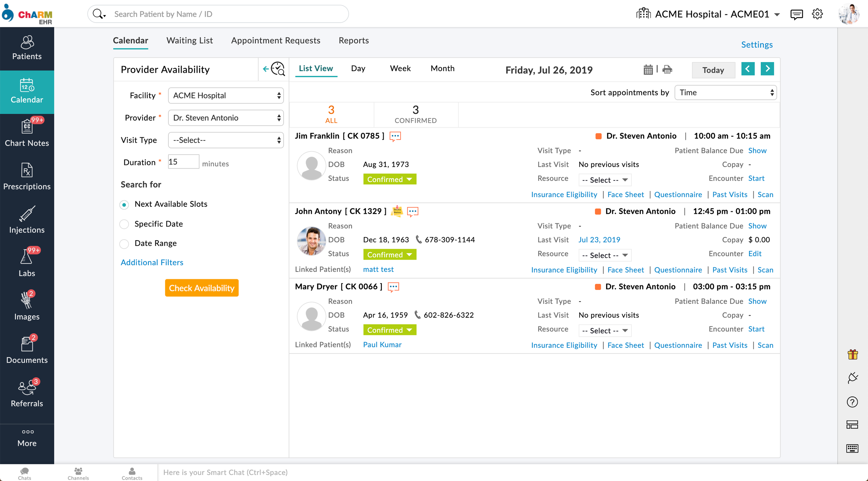
Task: Open the calendar date picker icon
Action: [647, 70]
